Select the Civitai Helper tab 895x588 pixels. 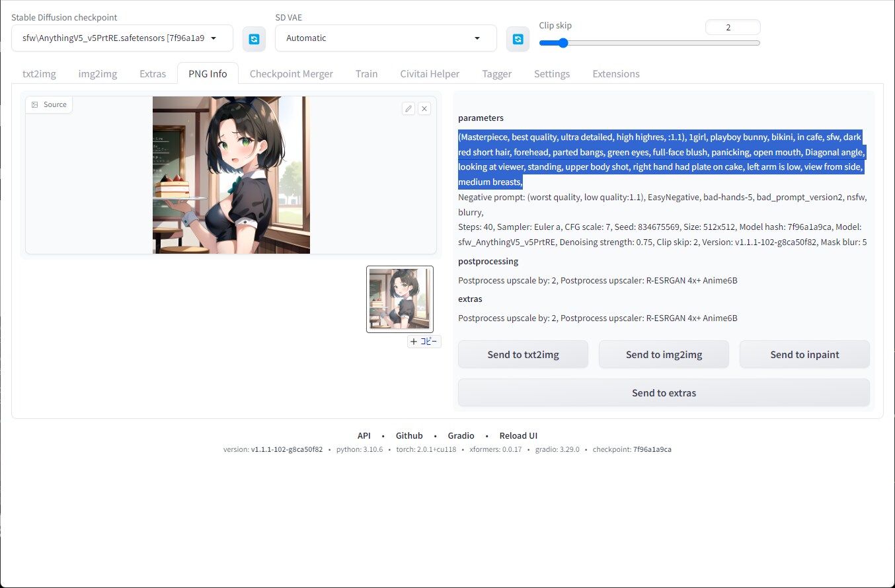(430, 74)
